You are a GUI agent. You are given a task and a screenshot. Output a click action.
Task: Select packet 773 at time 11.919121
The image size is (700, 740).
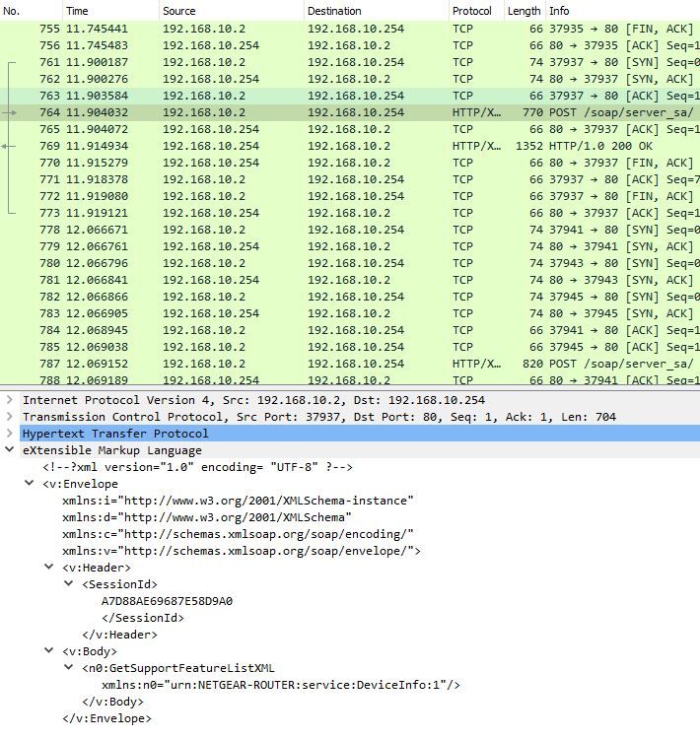click(350, 213)
